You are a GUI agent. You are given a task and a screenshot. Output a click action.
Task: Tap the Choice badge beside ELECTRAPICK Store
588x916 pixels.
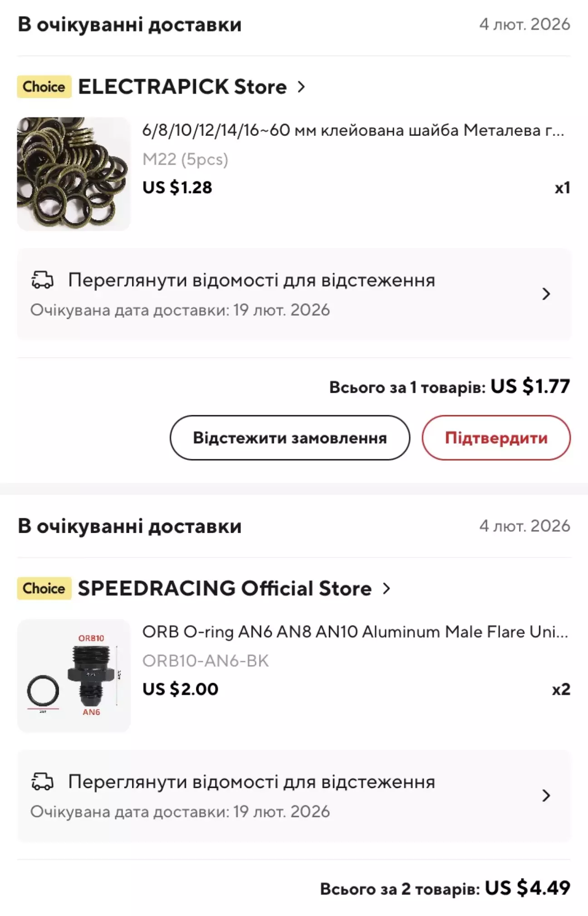(x=44, y=87)
